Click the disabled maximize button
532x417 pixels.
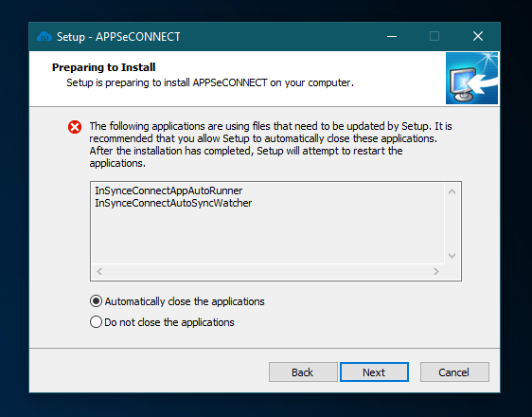point(434,36)
